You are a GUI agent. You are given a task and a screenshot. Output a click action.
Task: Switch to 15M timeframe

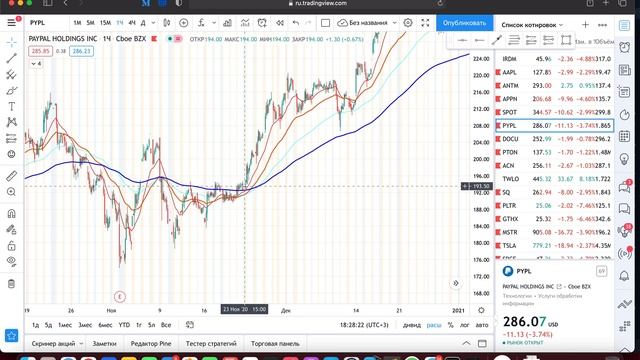click(x=105, y=23)
